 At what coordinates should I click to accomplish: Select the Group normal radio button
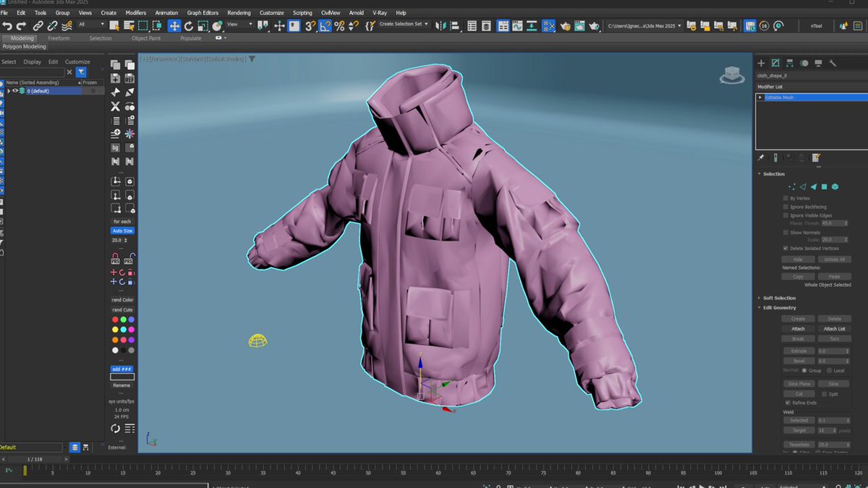(804, 371)
